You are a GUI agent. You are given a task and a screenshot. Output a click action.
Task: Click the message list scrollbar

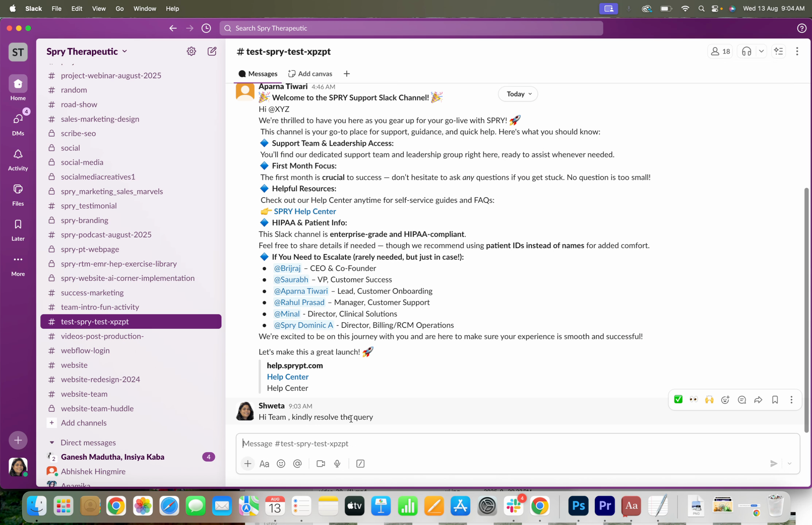[806, 310]
